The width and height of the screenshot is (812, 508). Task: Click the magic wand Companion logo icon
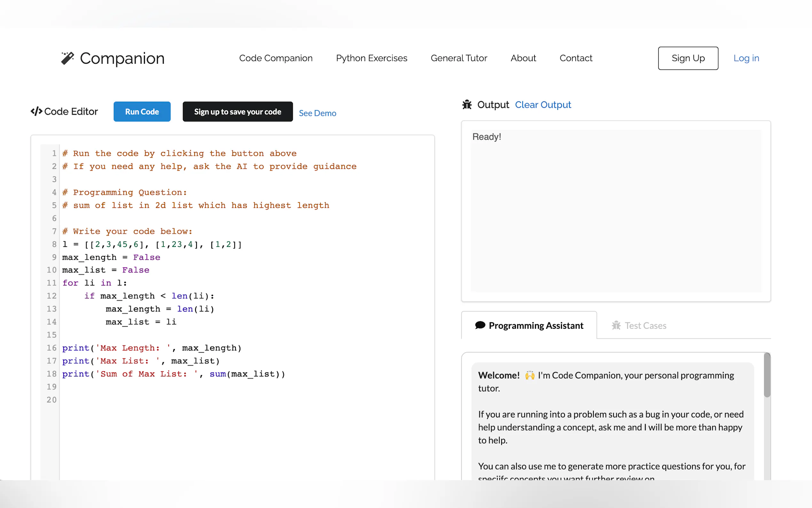[67, 58]
